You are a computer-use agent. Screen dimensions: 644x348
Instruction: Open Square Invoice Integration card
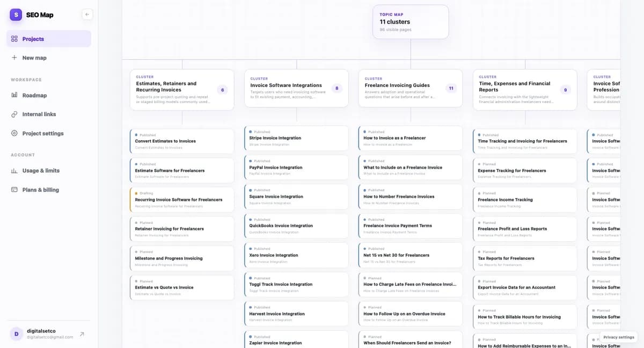pos(296,197)
